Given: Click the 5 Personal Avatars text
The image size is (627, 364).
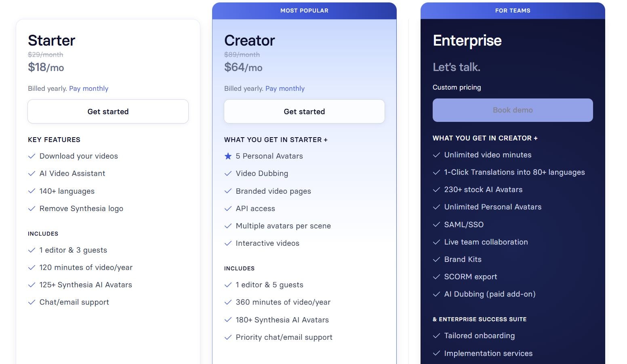Looking at the screenshot, I should pos(269,156).
